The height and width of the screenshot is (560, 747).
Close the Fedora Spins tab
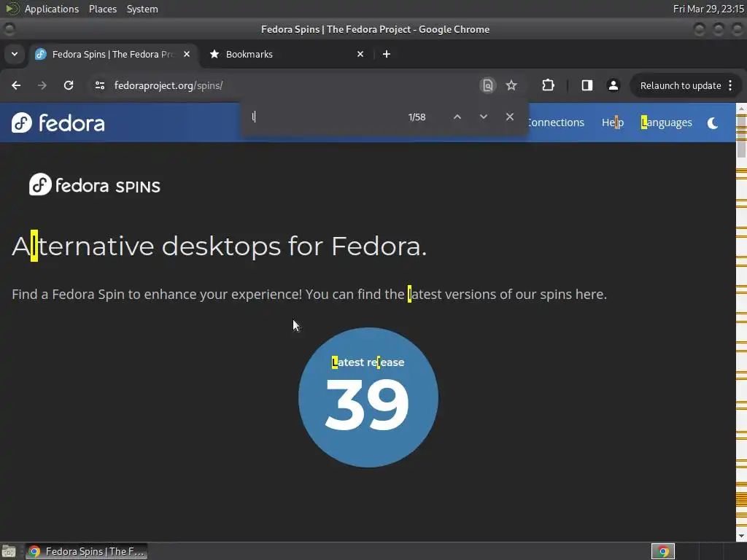pos(187,54)
